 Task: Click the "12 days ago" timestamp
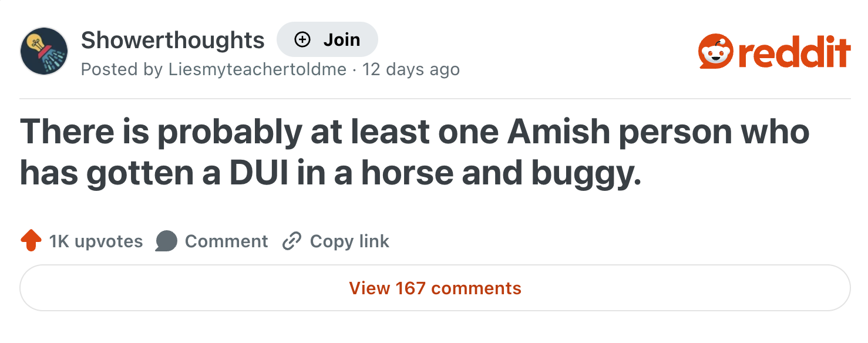(x=411, y=69)
